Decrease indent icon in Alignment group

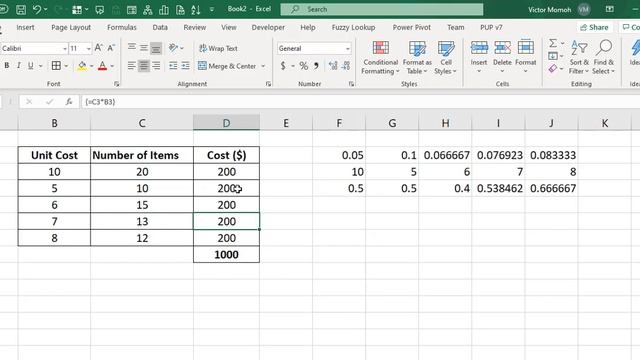tap(173, 66)
